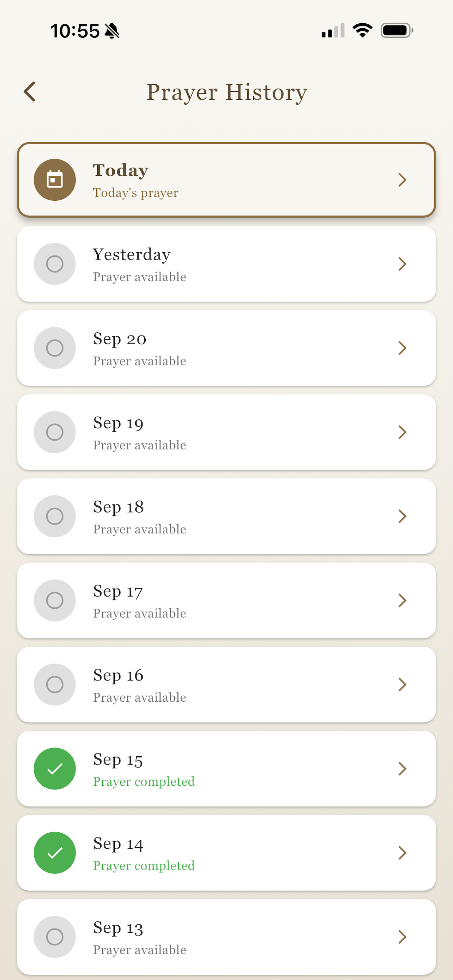
Task: Tap the green checkmark for Sep 14
Action: (x=55, y=853)
